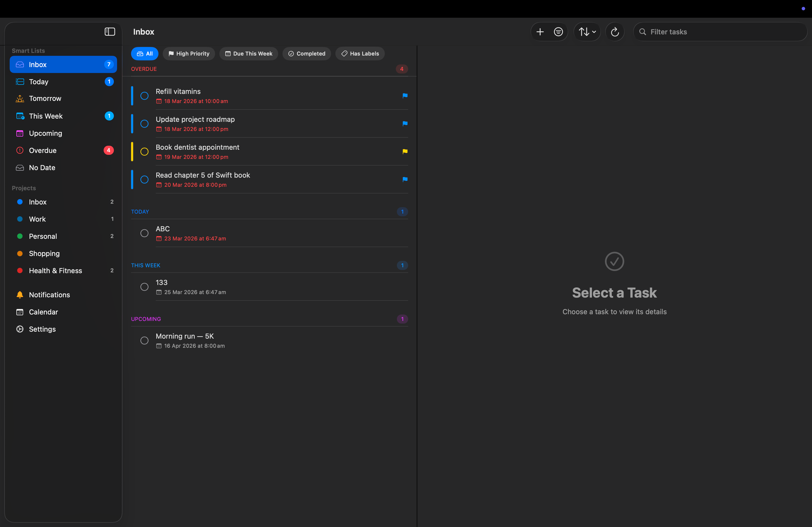Click the UPCOMING section header
Image resolution: width=812 pixels, height=527 pixels.
[146, 319]
